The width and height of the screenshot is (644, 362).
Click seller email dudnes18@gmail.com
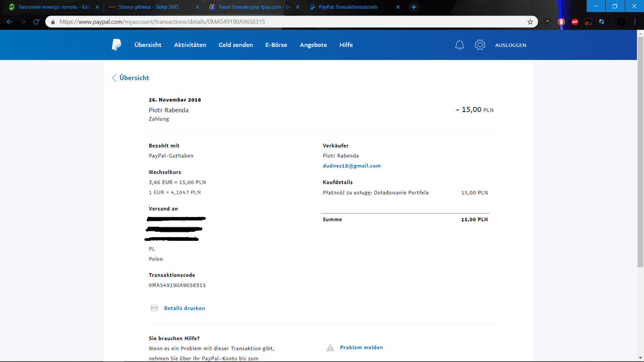pos(352,166)
